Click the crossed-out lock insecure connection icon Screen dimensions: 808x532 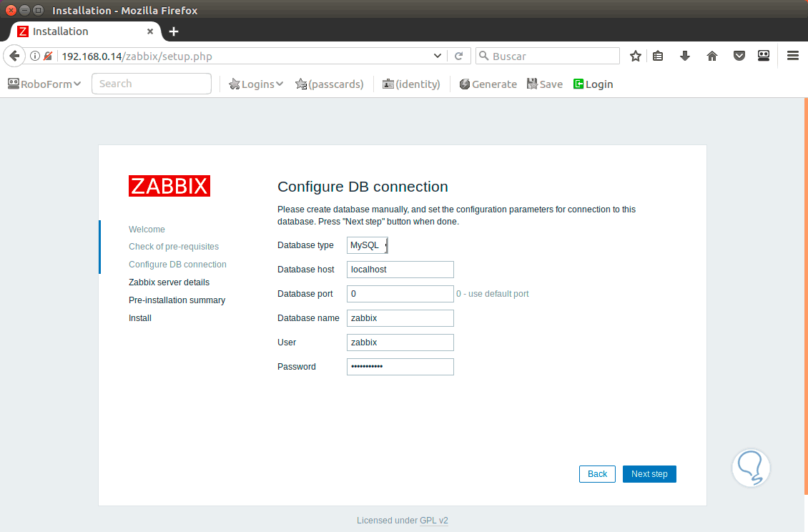coord(48,56)
